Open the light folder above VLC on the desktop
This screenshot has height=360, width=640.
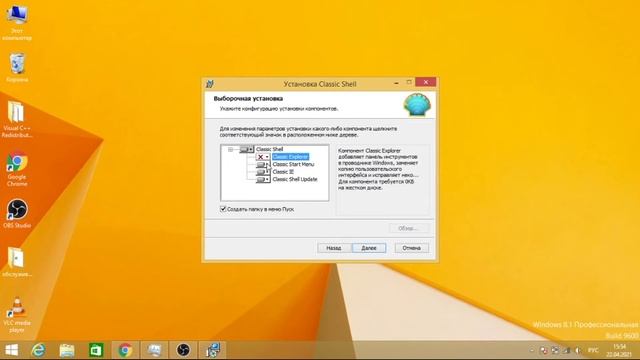point(17,262)
